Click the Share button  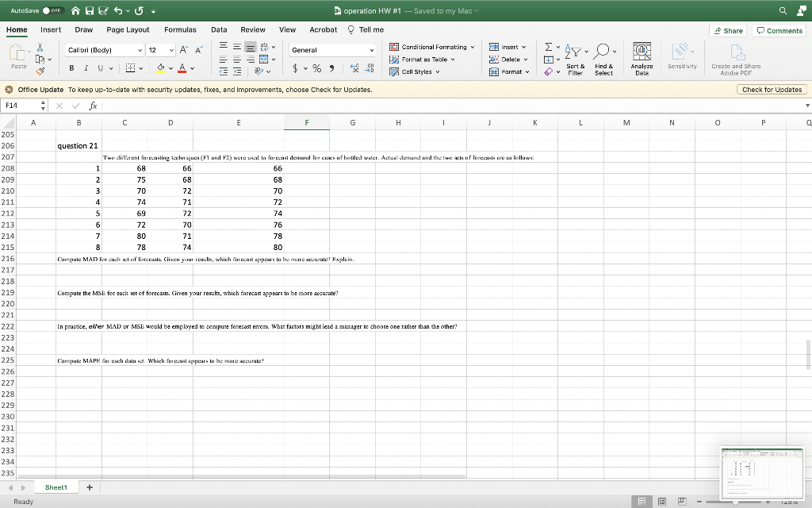point(728,30)
